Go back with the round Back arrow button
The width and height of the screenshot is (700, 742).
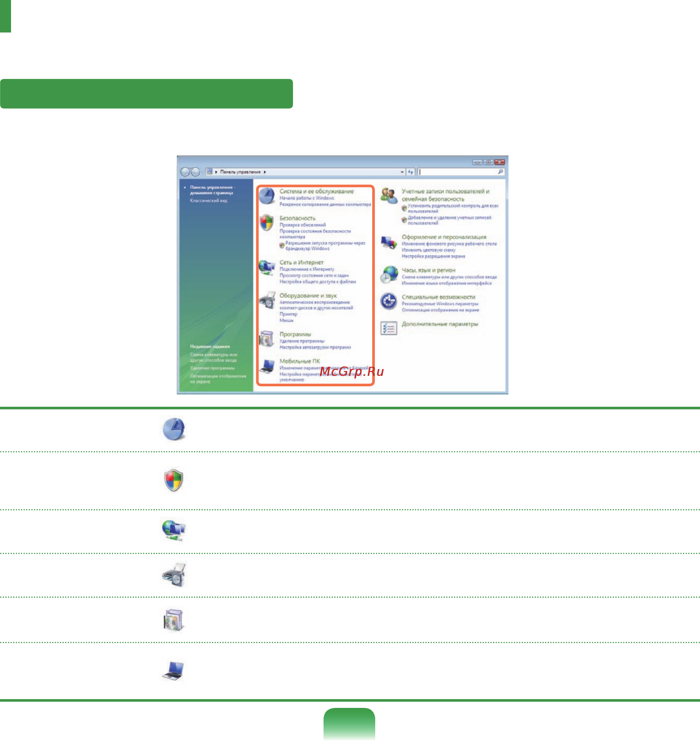point(185,172)
